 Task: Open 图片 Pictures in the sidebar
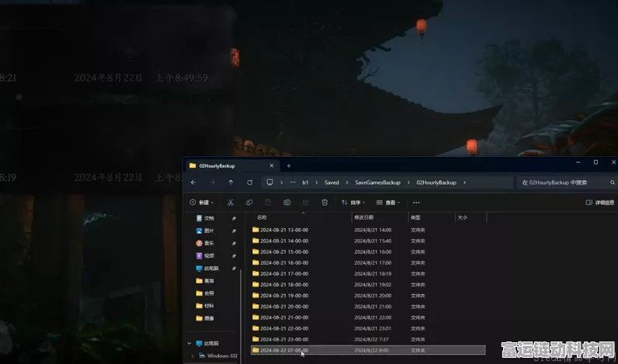tap(209, 231)
